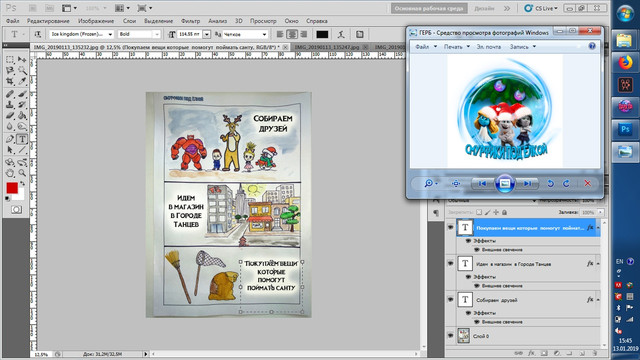
Task: Select the Lasso tool
Action: (10, 71)
